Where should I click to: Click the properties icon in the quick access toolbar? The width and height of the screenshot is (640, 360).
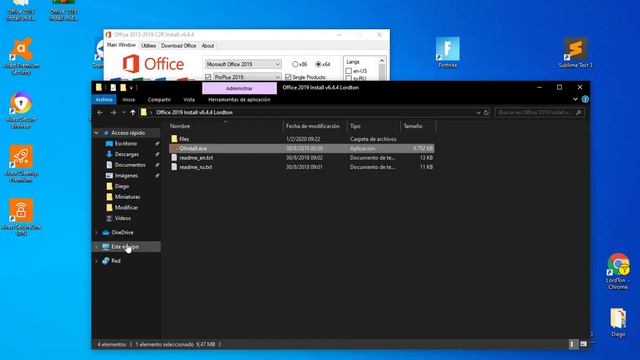113,87
